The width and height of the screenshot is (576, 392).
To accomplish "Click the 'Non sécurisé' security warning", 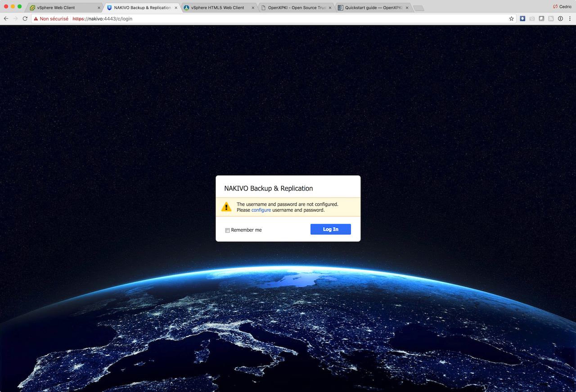I will pyautogui.click(x=51, y=19).
